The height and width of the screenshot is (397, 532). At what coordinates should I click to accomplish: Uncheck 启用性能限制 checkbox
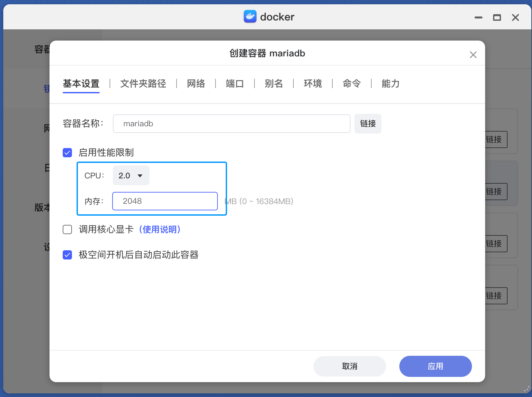[x=67, y=153]
